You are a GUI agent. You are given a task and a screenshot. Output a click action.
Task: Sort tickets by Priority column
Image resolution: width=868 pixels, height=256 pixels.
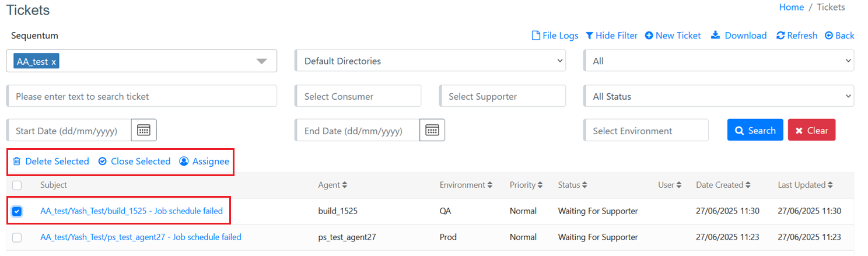526,185
